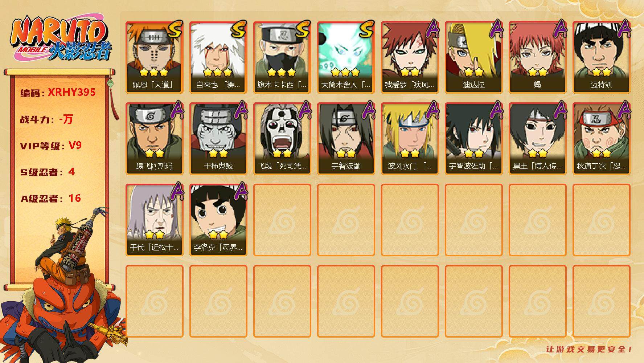
Task: Pick the 蝎 ninja card
Action: (537, 57)
